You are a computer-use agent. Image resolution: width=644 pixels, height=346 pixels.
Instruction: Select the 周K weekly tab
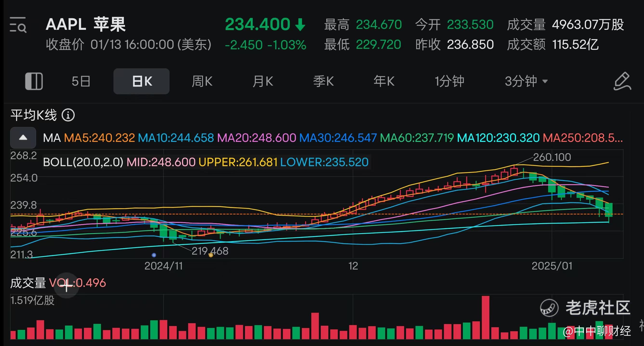pos(202,81)
